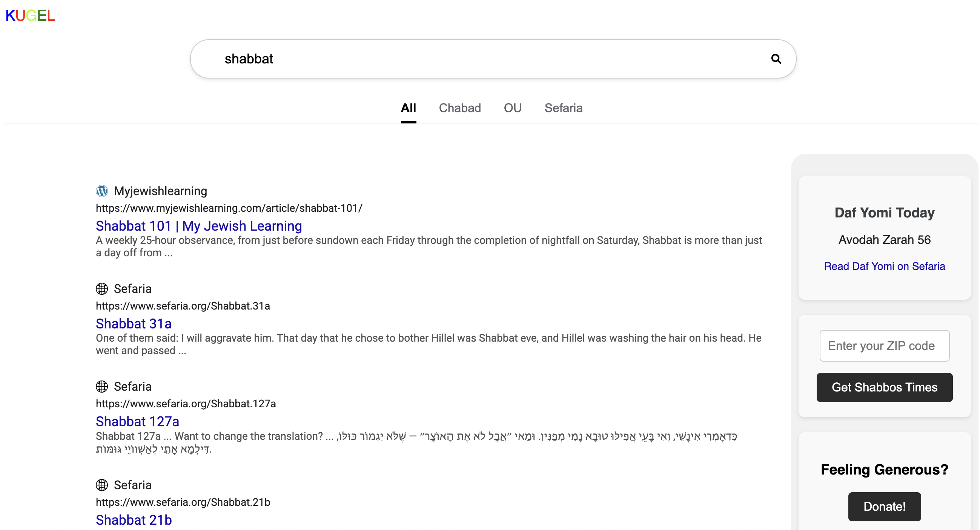Switch to the OU tab
980x530 pixels.
tap(513, 108)
